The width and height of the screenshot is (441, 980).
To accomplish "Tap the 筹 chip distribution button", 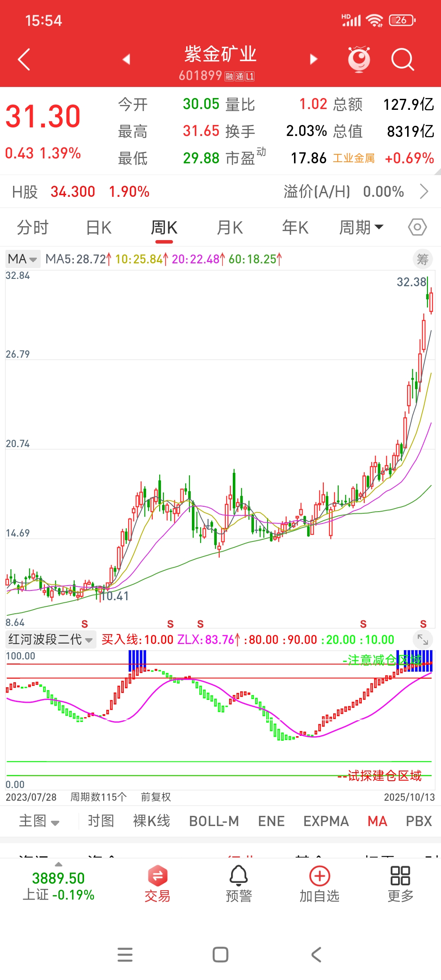I will 423,259.
